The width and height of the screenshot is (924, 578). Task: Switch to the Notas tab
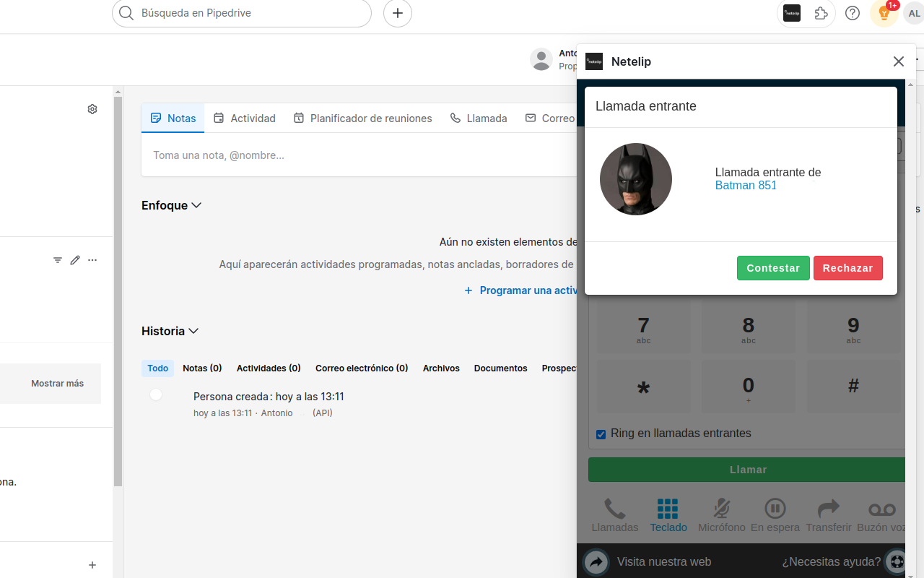173,118
